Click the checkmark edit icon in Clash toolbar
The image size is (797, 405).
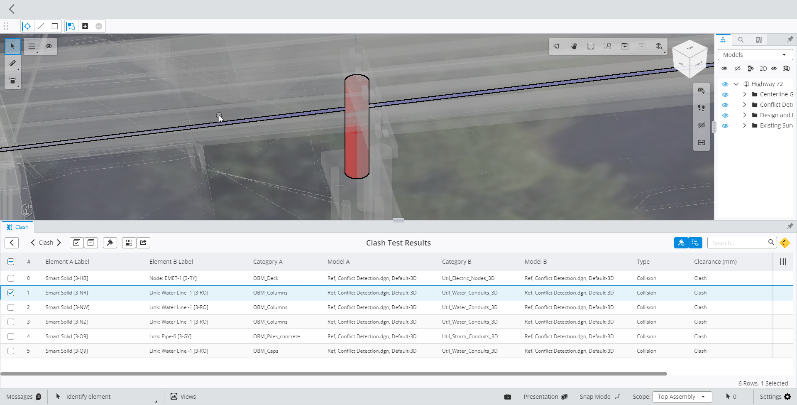tap(76, 243)
